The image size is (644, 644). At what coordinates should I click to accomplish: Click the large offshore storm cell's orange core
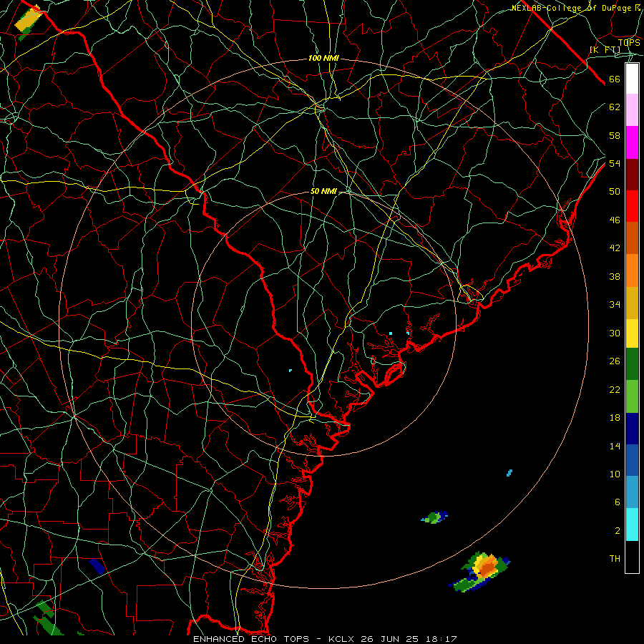[x=487, y=569]
